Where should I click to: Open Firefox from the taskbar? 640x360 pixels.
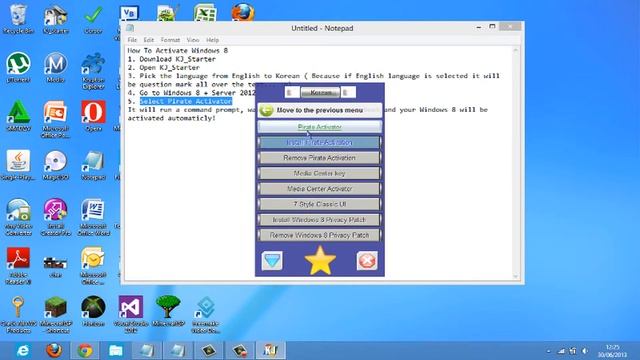(x=54, y=351)
